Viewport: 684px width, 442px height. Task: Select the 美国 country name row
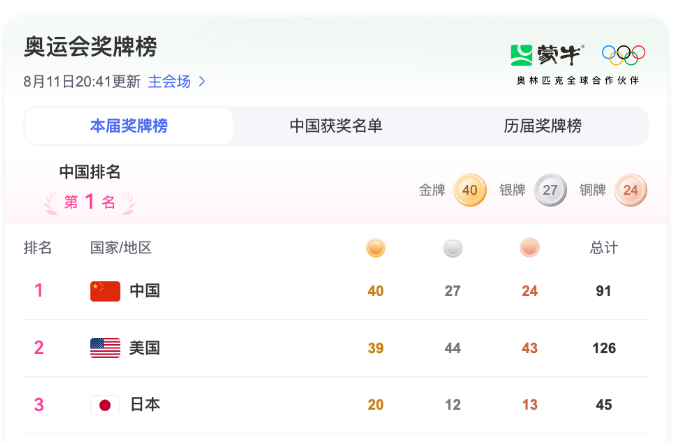coord(336,348)
